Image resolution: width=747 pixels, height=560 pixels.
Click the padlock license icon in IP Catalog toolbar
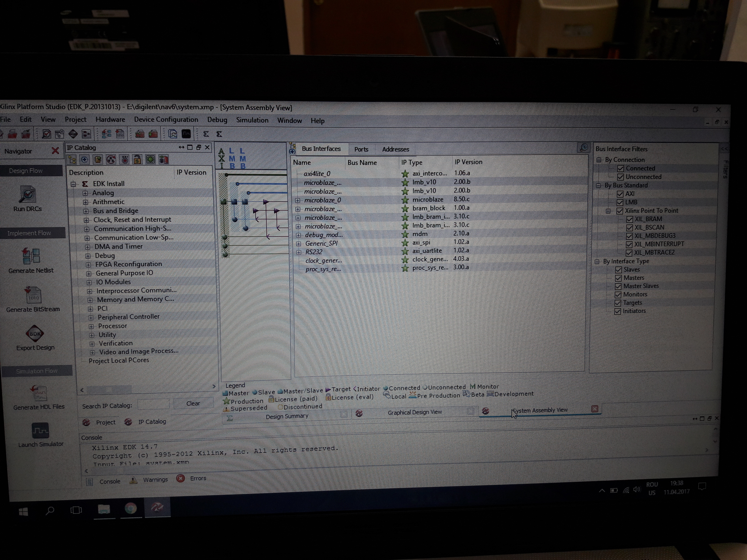tap(137, 159)
